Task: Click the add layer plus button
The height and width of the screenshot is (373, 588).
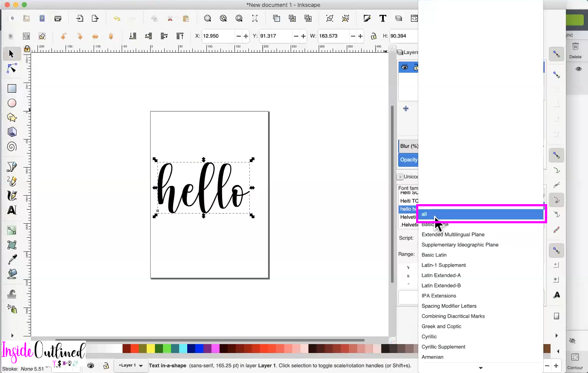Action: pos(406,108)
